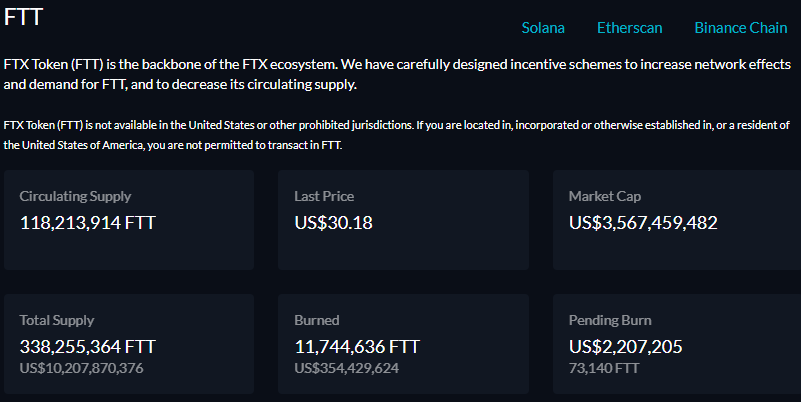Open the Binance Chain link
The image size is (801, 402).
(741, 28)
